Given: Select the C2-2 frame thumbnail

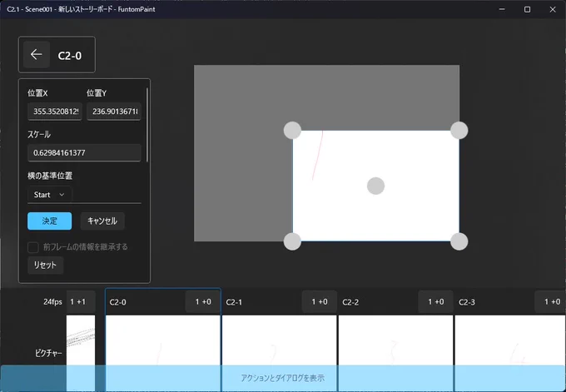Looking at the screenshot, I should click(395, 340).
